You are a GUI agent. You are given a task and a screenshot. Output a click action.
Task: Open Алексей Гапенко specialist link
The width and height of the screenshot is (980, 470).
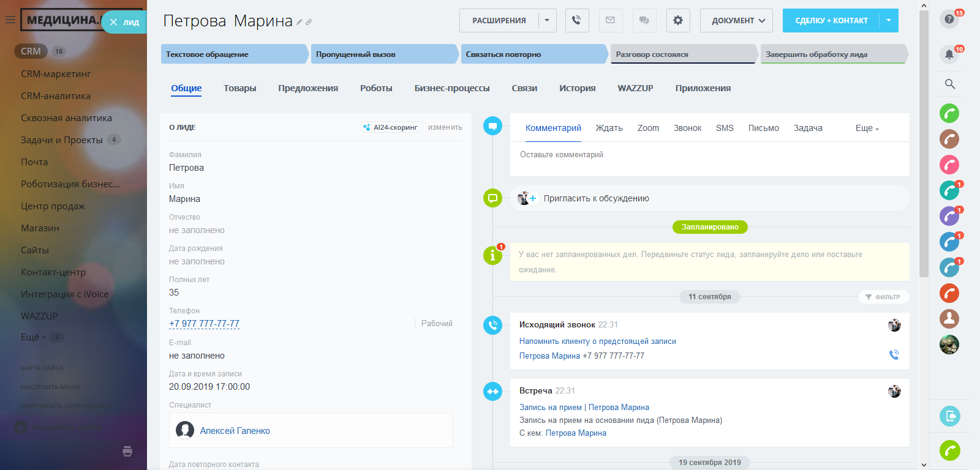pyautogui.click(x=235, y=431)
